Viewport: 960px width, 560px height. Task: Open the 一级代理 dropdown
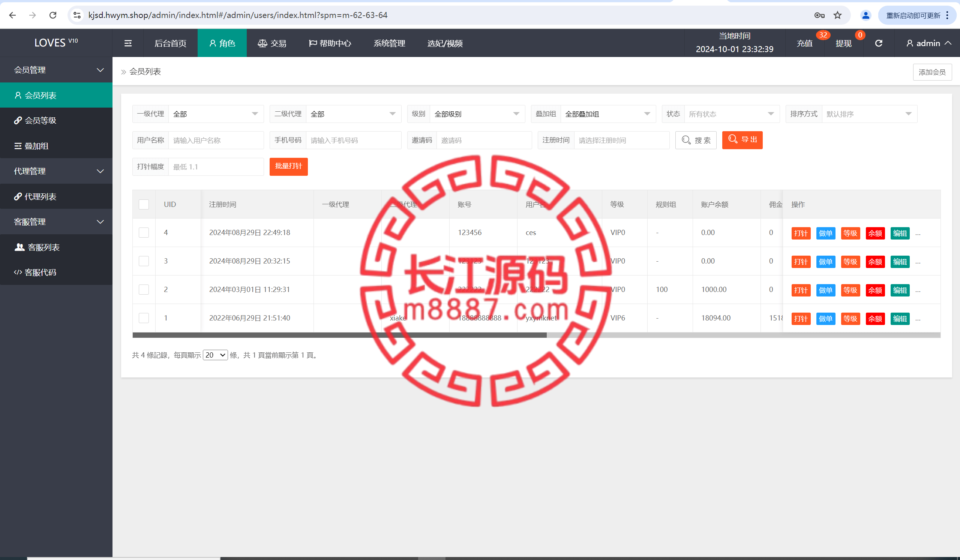[216, 114]
